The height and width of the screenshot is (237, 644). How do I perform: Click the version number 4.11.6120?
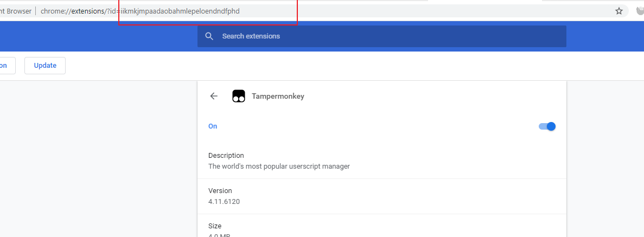(x=224, y=202)
